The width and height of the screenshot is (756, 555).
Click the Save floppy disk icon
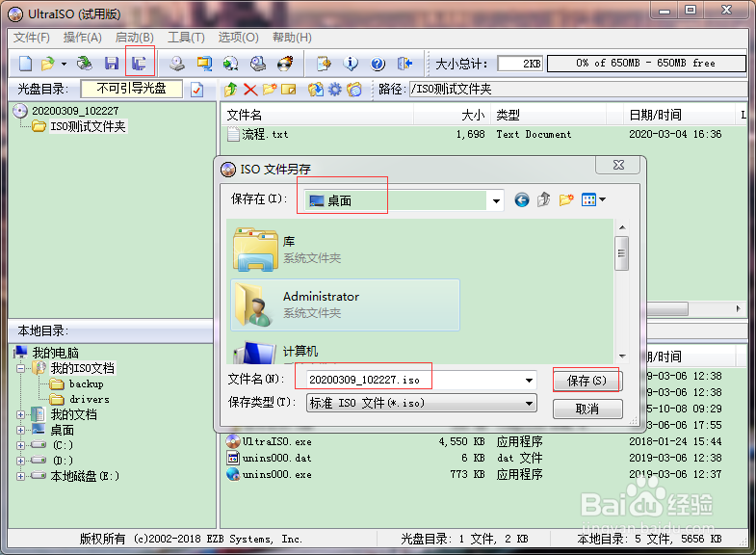(x=112, y=64)
